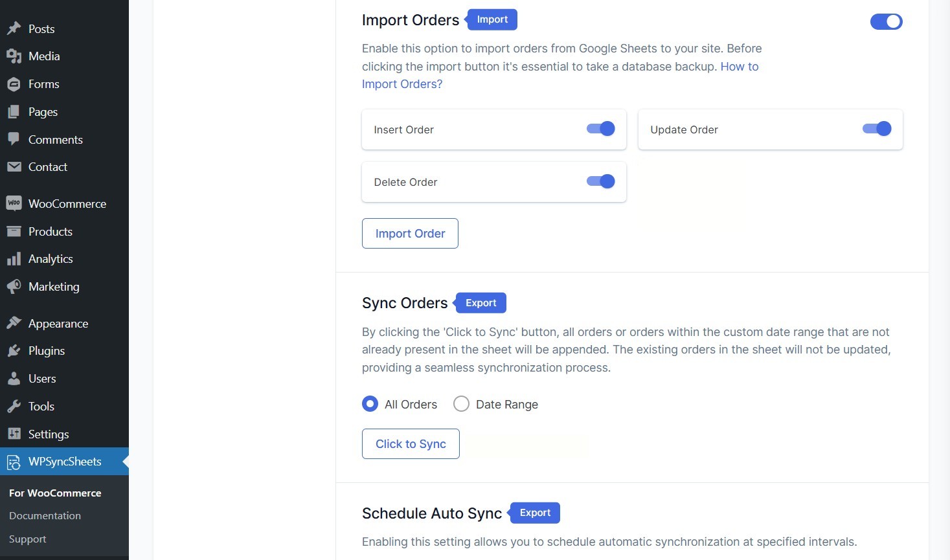The image size is (950, 560).
Task: Open the Posts menu
Action: [x=64, y=28]
